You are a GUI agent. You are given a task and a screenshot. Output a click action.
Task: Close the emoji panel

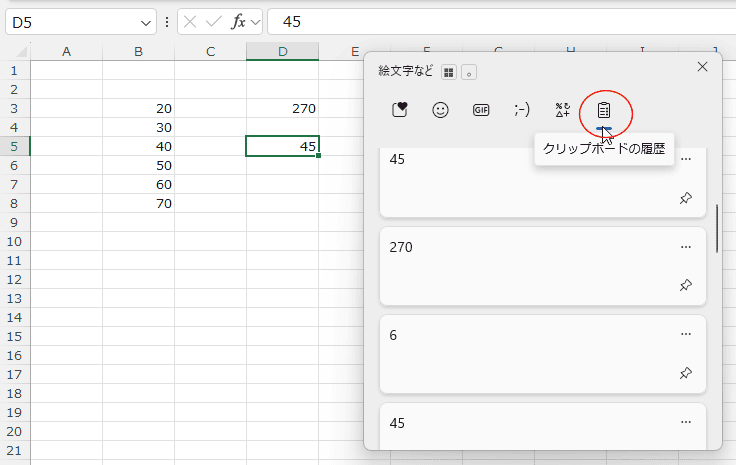(702, 66)
